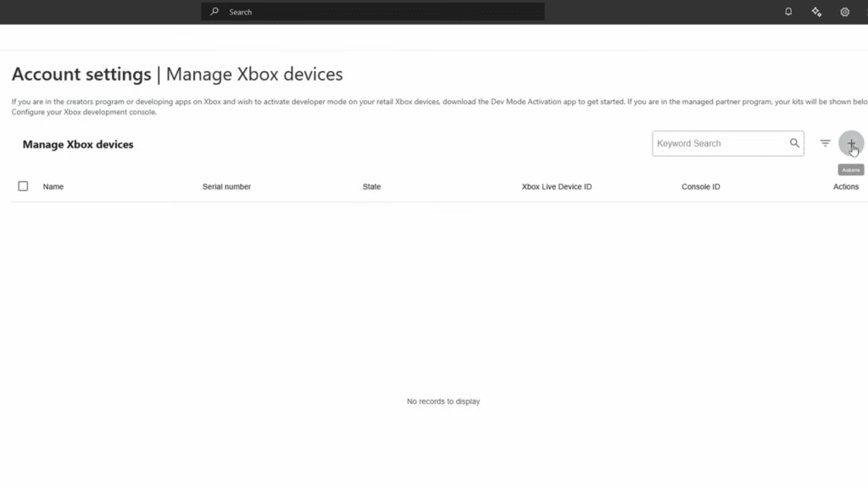Viewport: 868px width, 488px height.
Task: Sort the list by the State column
Action: (x=371, y=186)
